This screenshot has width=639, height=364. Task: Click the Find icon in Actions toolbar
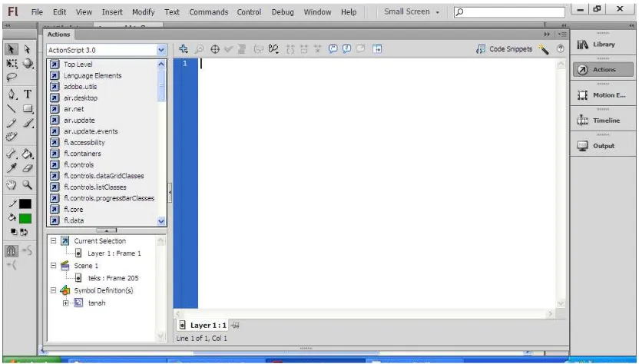click(x=199, y=49)
